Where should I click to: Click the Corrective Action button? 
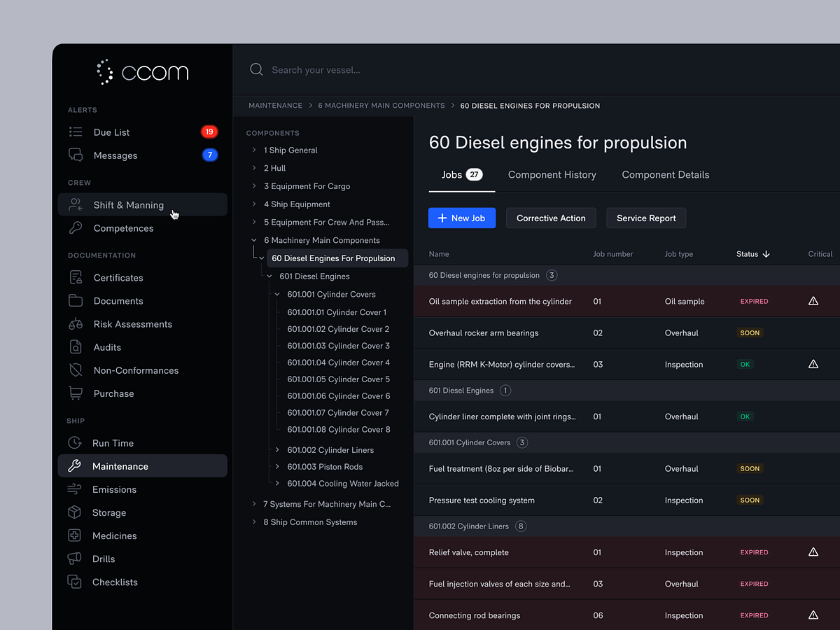(551, 218)
